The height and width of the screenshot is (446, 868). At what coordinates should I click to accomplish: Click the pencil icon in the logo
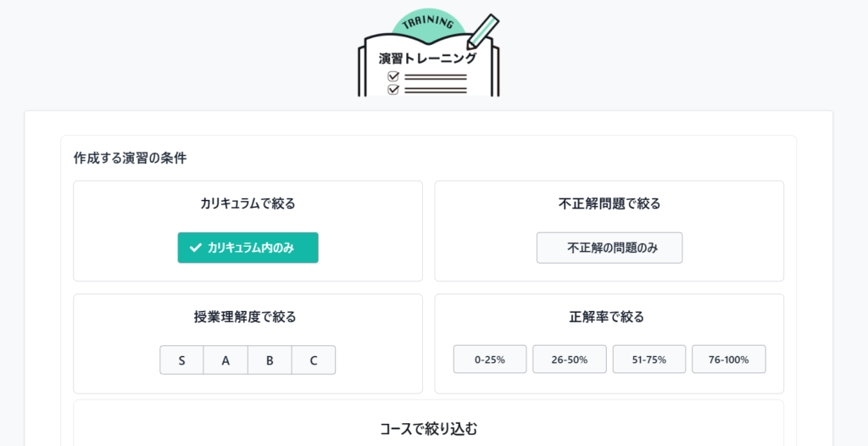(x=481, y=31)
